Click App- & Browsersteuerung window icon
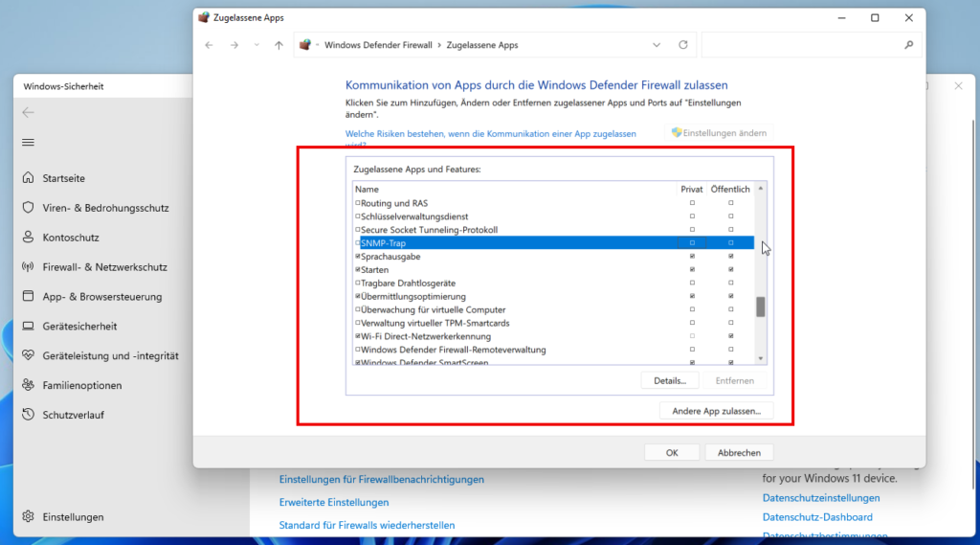The width and height of the screenshot is (980, 545). pos(28,296)
